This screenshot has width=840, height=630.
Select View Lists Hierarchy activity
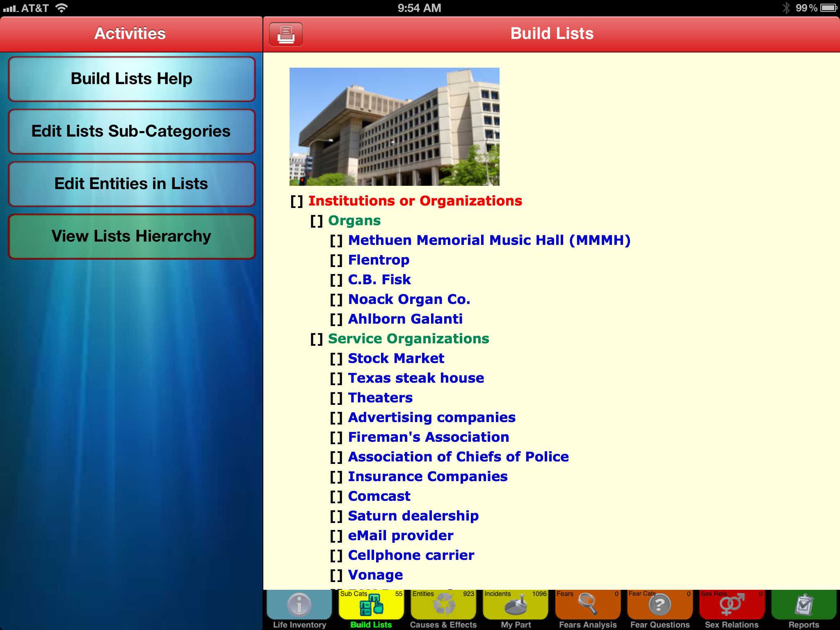pyautogui.click(x=131, y=236)
